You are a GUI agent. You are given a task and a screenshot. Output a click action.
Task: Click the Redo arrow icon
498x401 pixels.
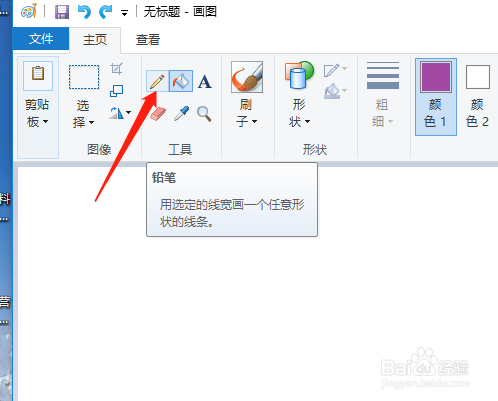[106, 12]
